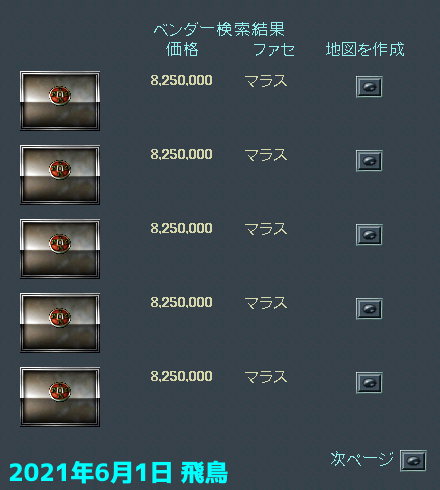Select the fifth metal chest item image

[60, 397]
